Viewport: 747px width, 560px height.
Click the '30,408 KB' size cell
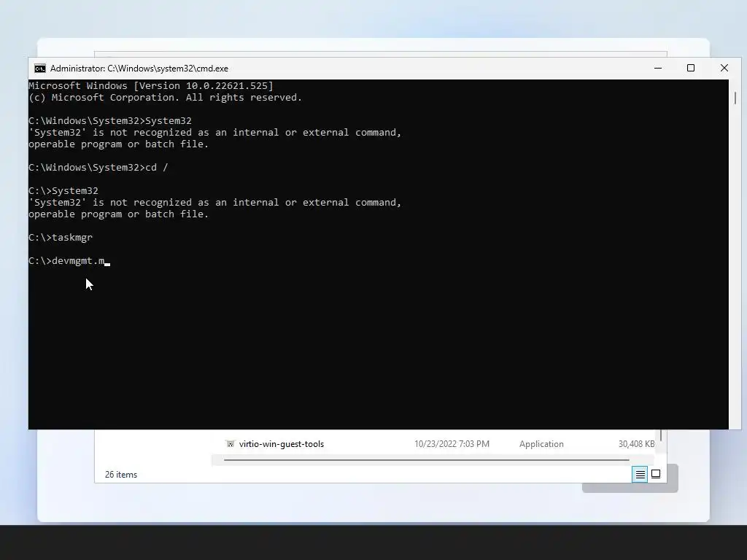[636, 444]
